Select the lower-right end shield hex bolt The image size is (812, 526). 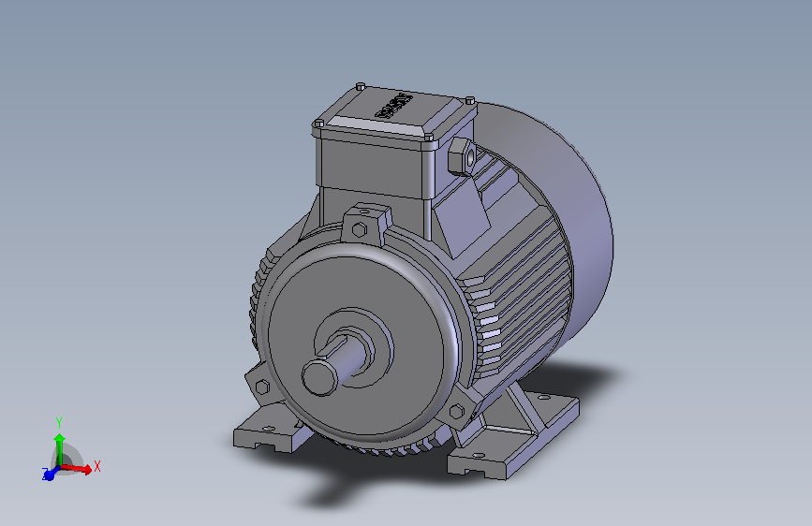(x=456, y=412)
